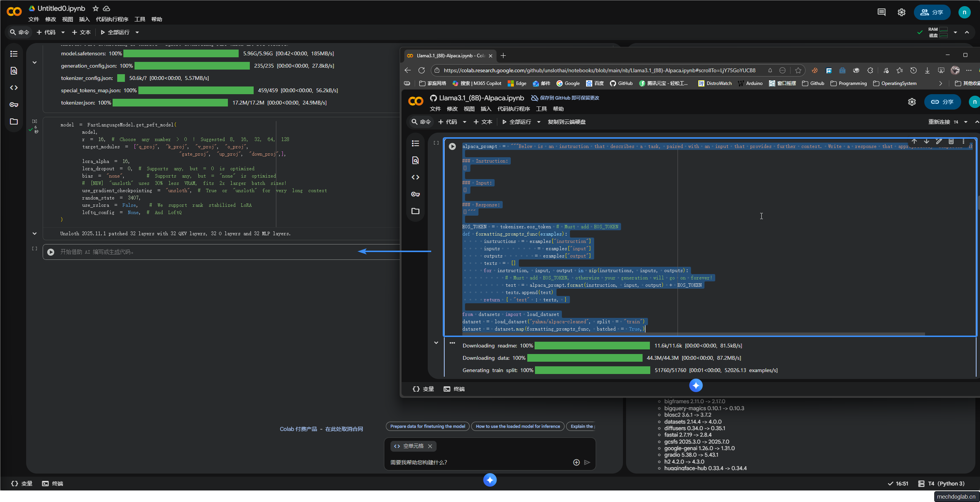980x502 pixels.
Task: Collapse the model download output section
Action: point(35,62)
